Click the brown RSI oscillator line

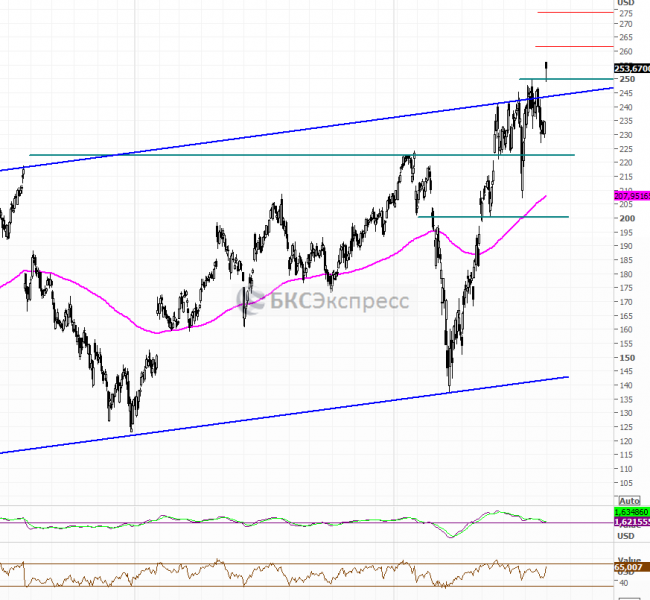pyautogui.click(x=300, y=571)
